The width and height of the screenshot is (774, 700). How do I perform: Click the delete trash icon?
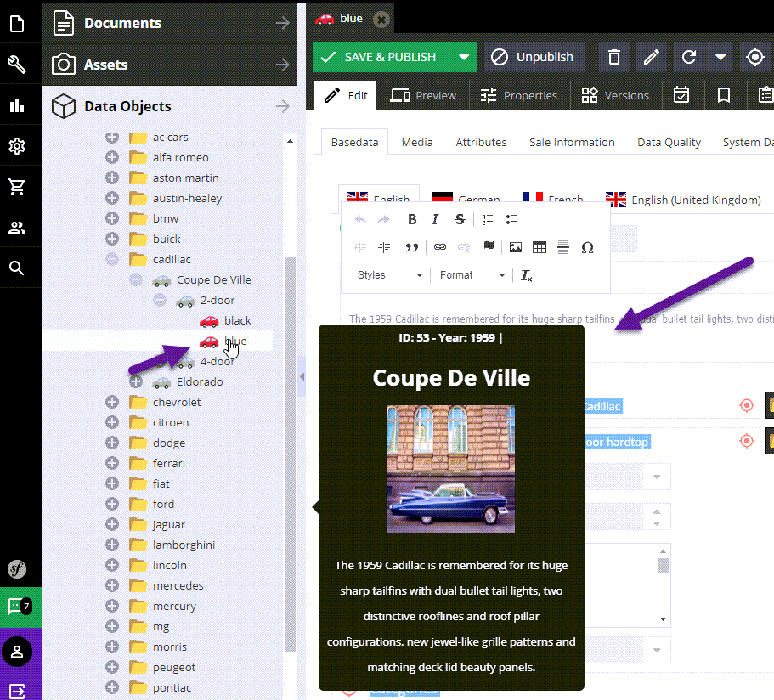614,57
